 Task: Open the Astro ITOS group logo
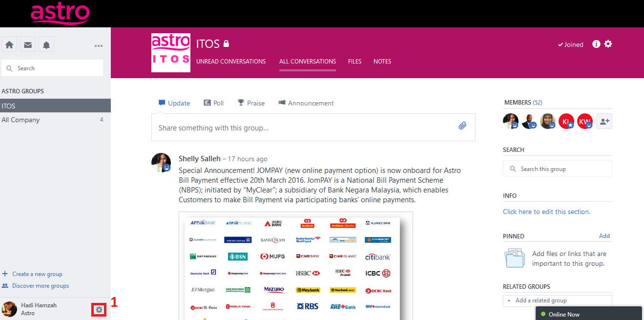click(x=171, y=53)
